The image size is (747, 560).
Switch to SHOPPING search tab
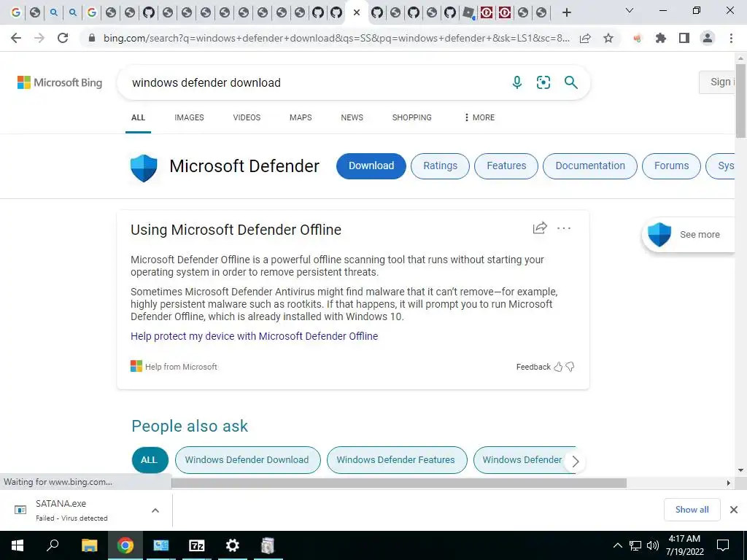(x=412, y=117)
